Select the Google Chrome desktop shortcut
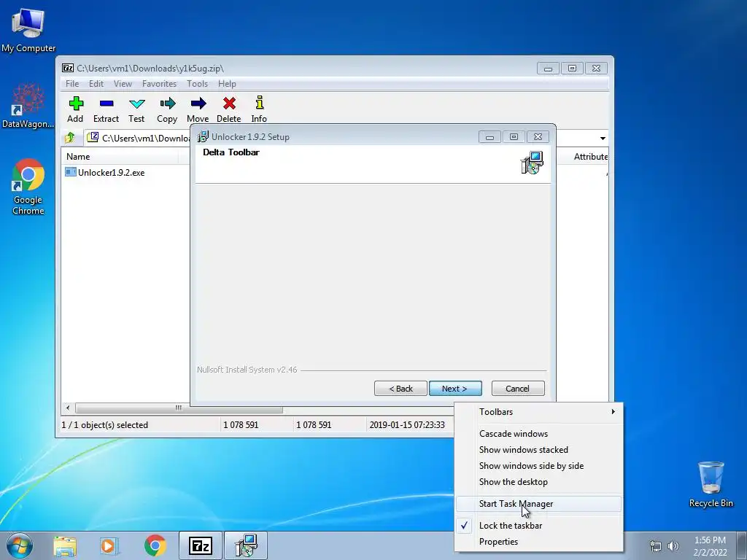 (28, 187)
